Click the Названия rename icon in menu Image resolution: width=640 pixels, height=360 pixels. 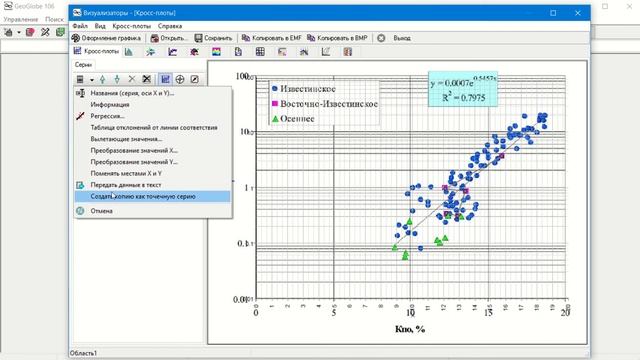coord(80,93)
